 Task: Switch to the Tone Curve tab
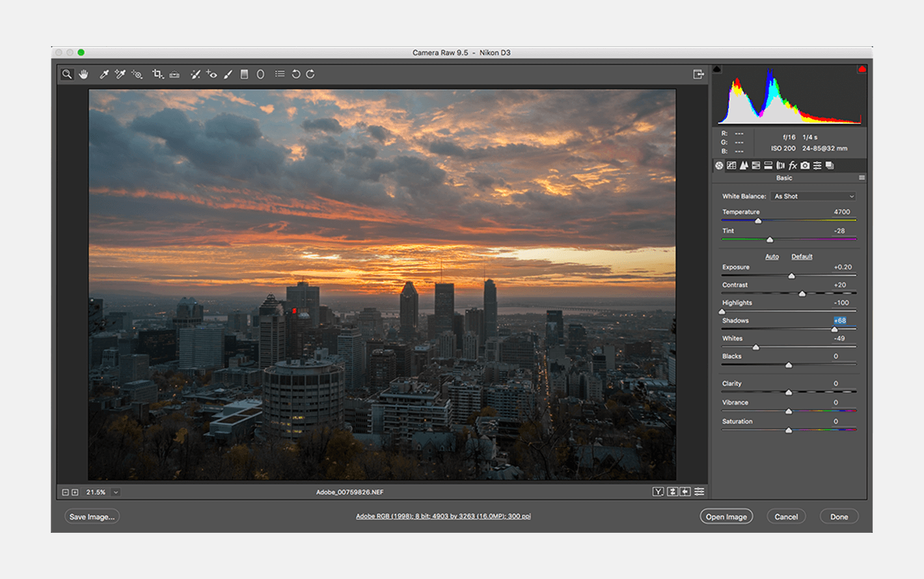pos(731,165)
